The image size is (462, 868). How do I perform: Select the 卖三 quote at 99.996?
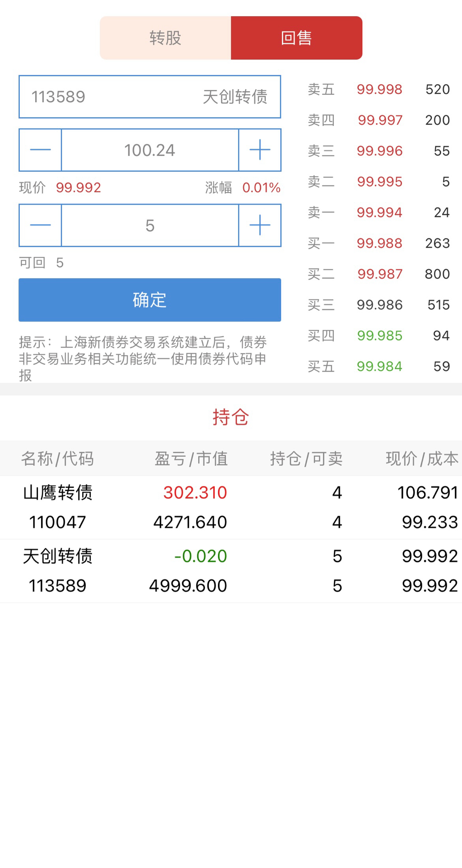(379, 151)
